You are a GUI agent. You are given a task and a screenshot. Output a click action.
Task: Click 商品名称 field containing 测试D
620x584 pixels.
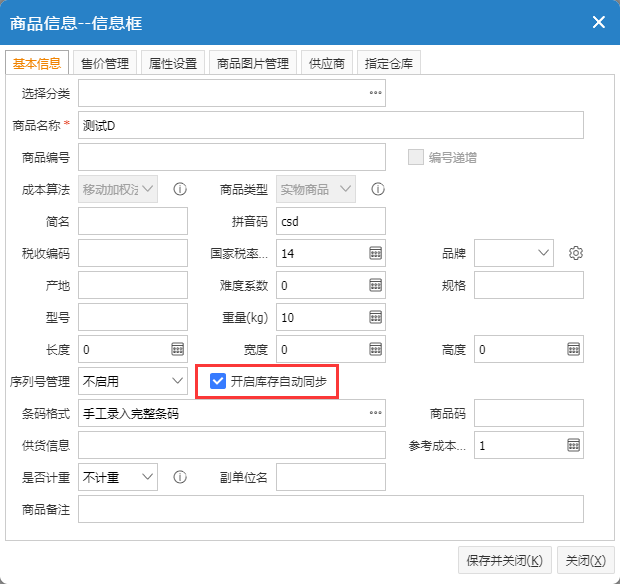[x=331, y=125]
